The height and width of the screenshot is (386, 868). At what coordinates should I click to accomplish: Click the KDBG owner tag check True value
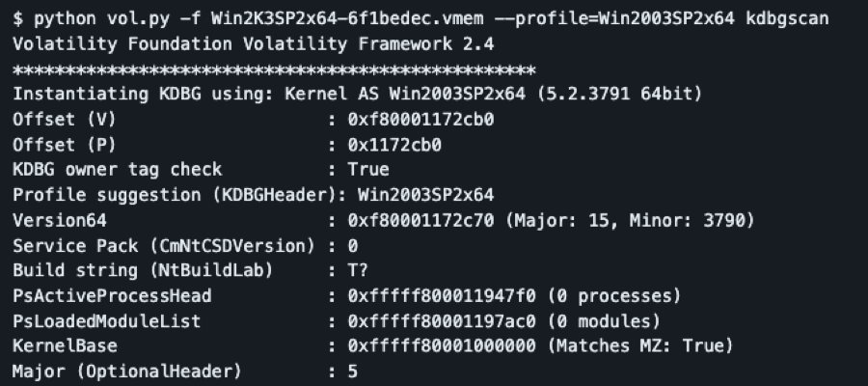coord(368,170)
